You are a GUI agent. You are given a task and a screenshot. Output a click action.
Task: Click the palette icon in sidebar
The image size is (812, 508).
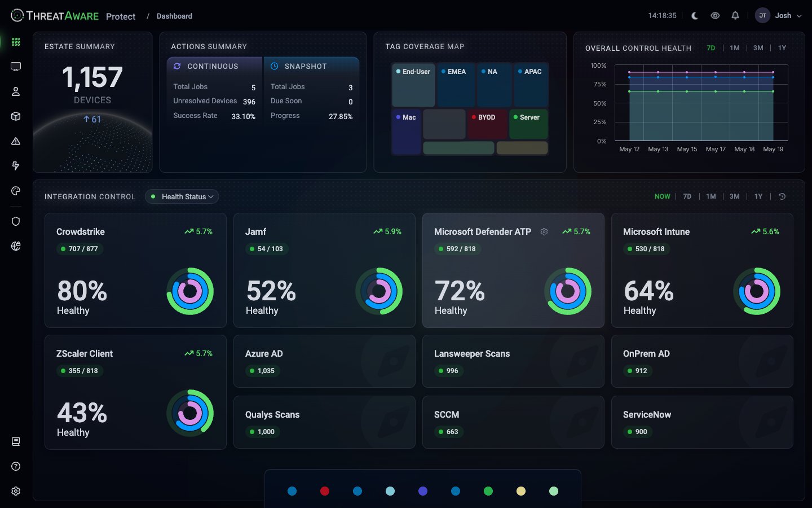click(x=16, y=191)
